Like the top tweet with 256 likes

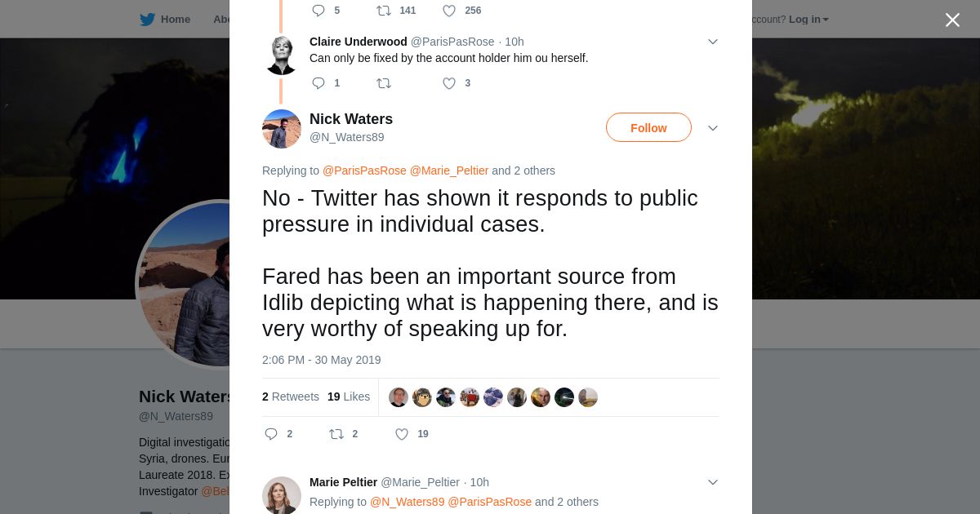[x=449, y=11]
